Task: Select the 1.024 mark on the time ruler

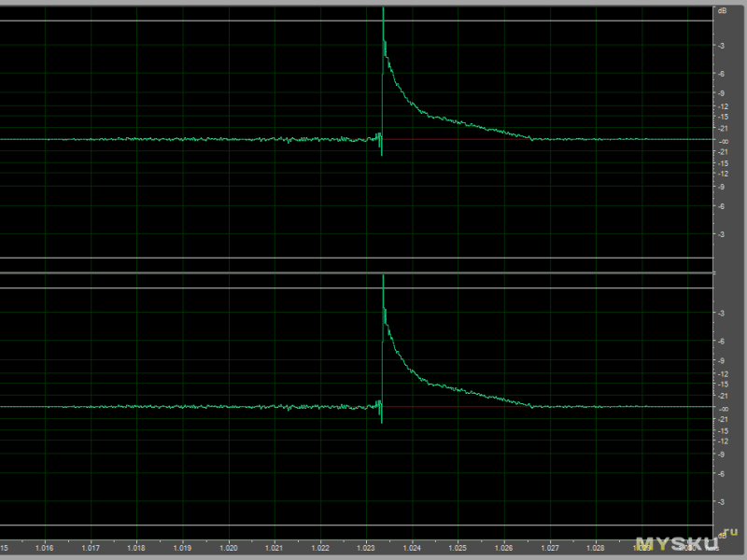Action: coord(412,548)
